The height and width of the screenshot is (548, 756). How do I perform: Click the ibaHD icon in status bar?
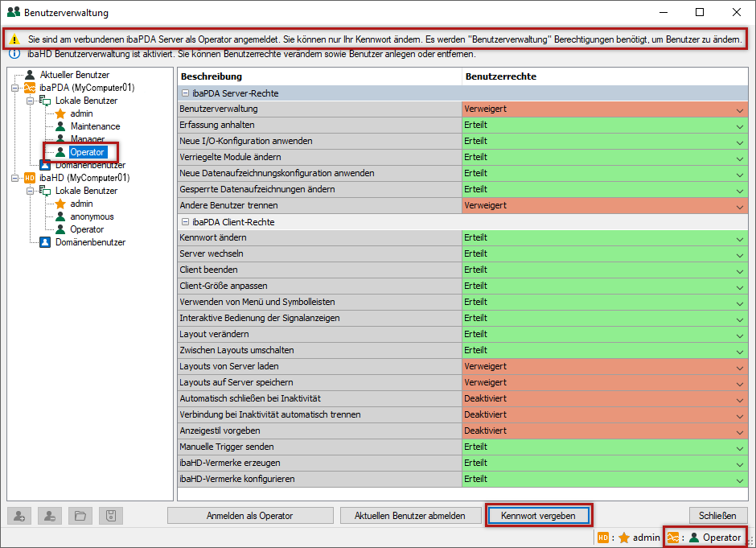603,538
